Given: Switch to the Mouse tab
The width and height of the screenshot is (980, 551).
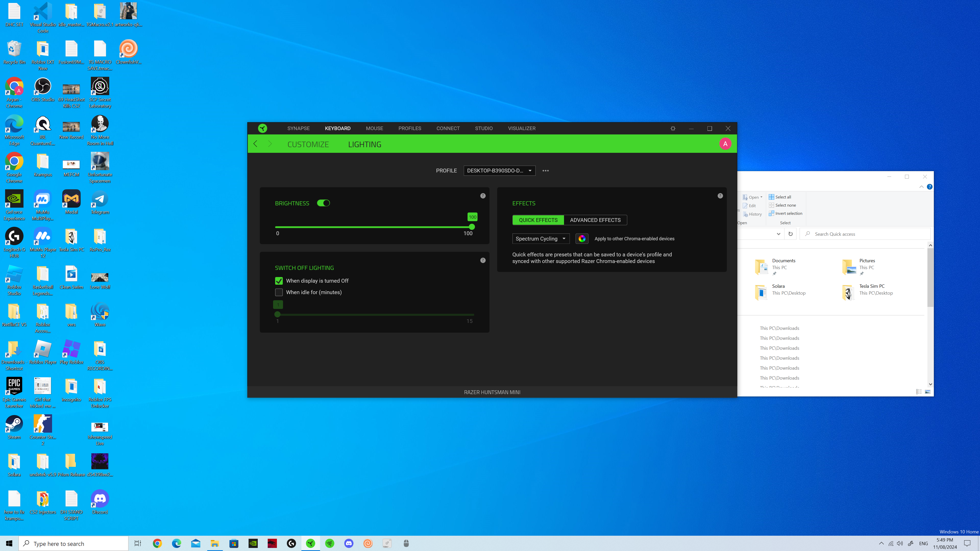Looking at the screenshot, I should [374, 128].
